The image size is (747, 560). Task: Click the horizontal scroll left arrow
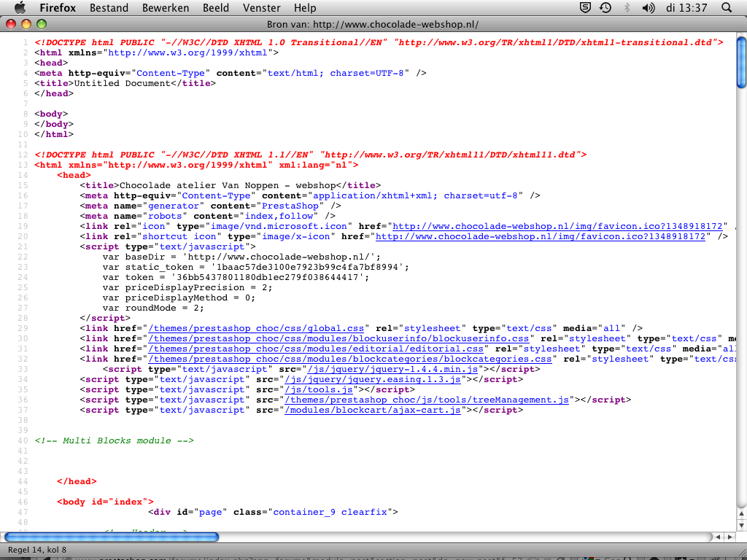point(719,537)
